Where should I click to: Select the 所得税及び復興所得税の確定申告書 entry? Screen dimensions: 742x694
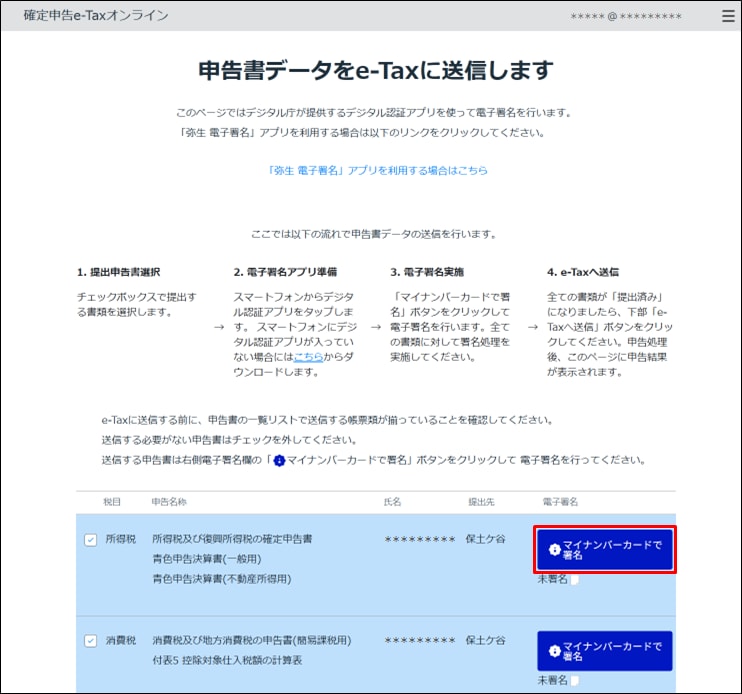(x=232, y=539)
